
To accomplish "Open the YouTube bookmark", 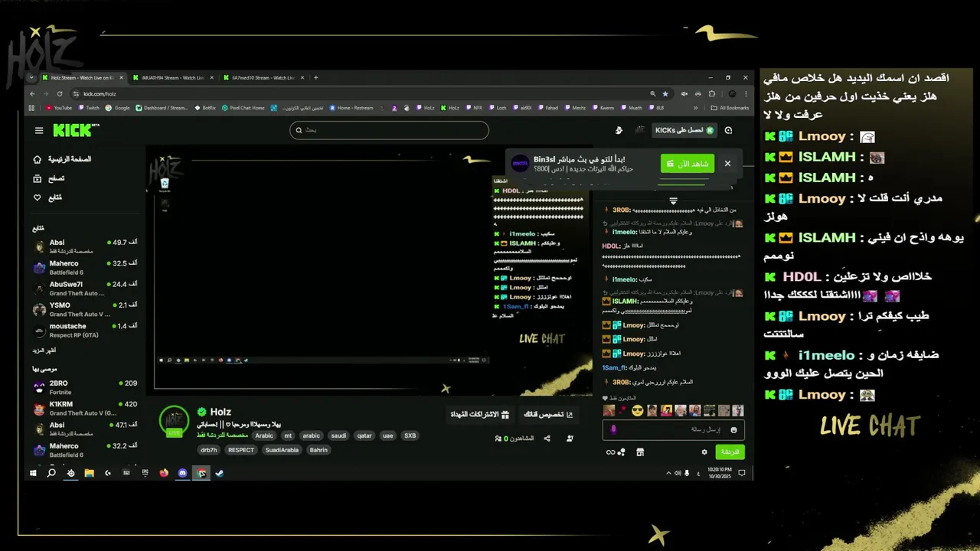I will point(59,108).
